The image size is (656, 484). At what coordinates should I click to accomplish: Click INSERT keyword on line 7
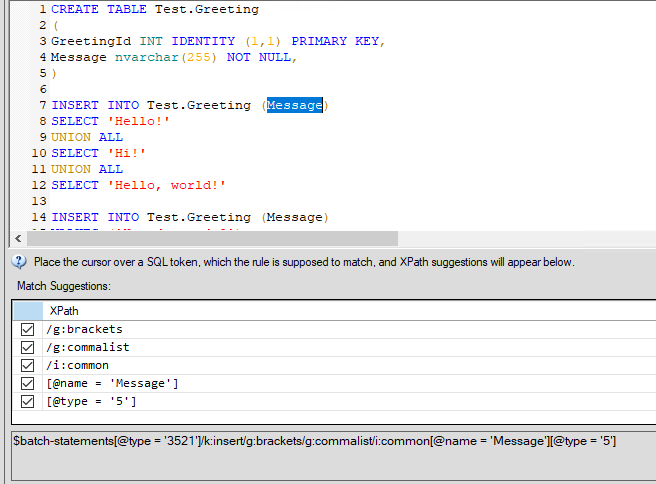click(x=75, y=105)
